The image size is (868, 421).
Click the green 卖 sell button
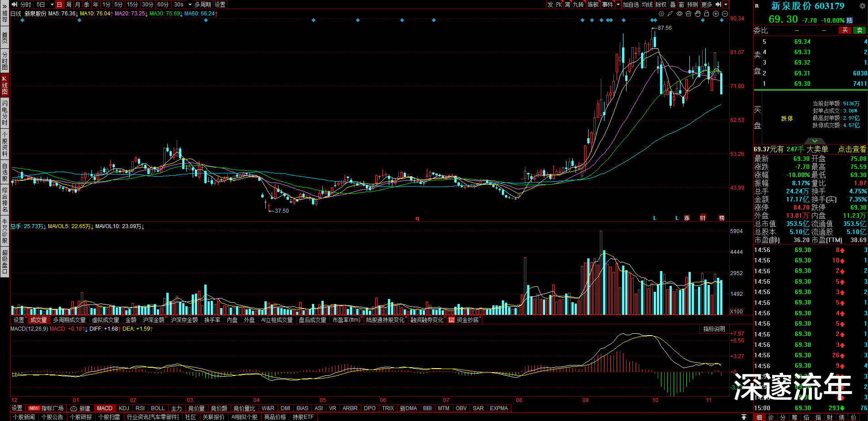pyautogui.click(x=859, y=30)
